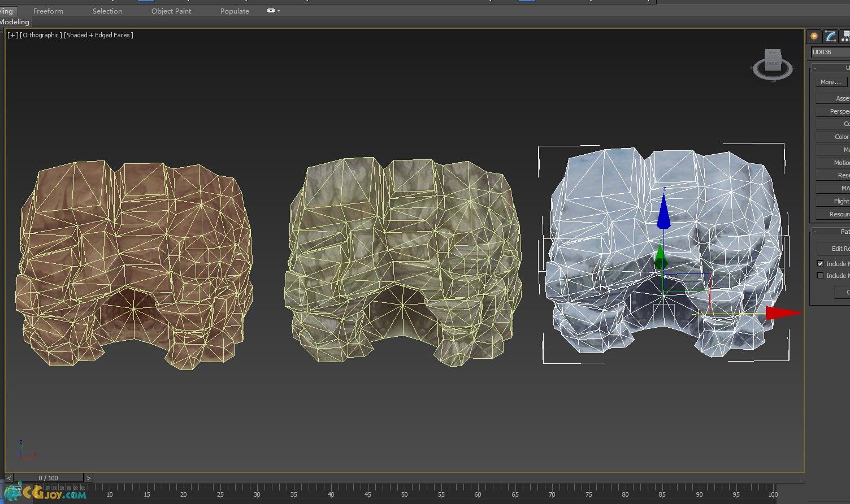The height and width of the screenshot is (504, 850).
Task: Click the red X-axis gizmo arrow
Action: 784,314
